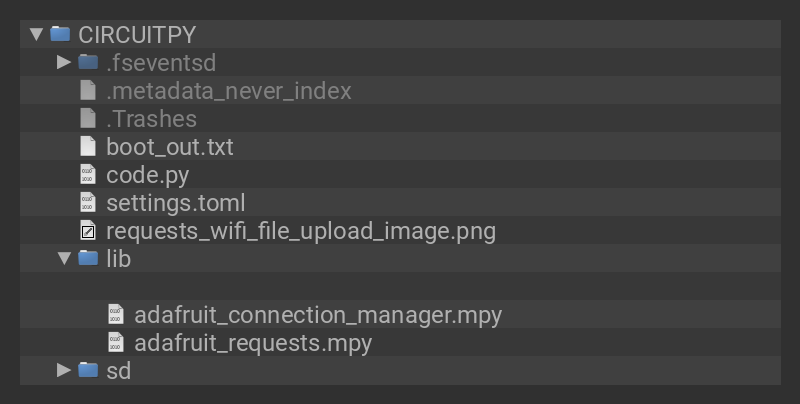
Task: Click the .fseventsd folder icon
Action: [88, 62]
